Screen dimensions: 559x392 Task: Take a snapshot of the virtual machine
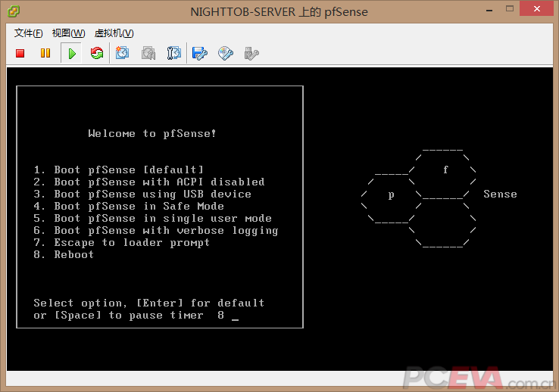tap(123, 53)
